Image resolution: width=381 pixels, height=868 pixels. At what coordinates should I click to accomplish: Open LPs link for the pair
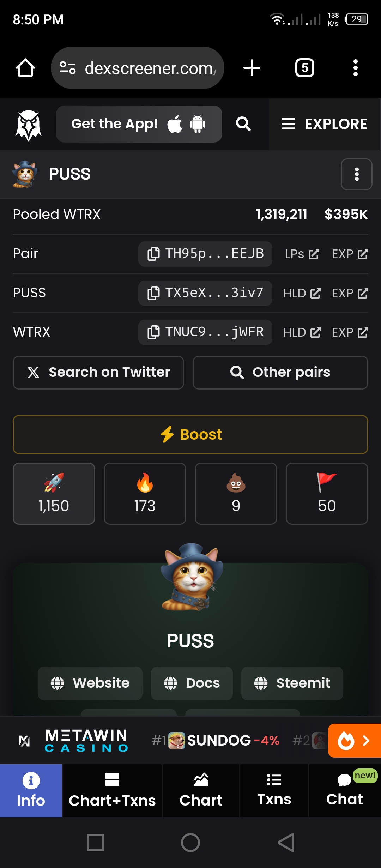click(x=302, y=254)
